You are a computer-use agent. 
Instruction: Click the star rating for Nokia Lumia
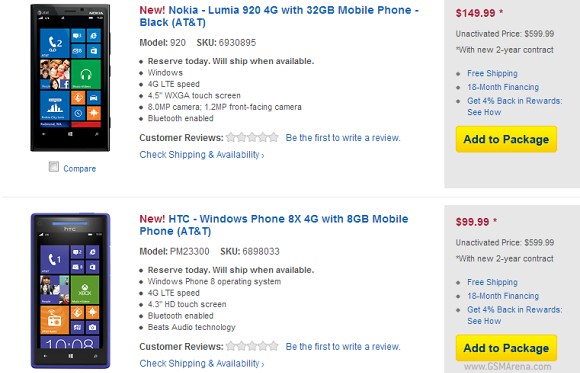(x=252, y=138)
